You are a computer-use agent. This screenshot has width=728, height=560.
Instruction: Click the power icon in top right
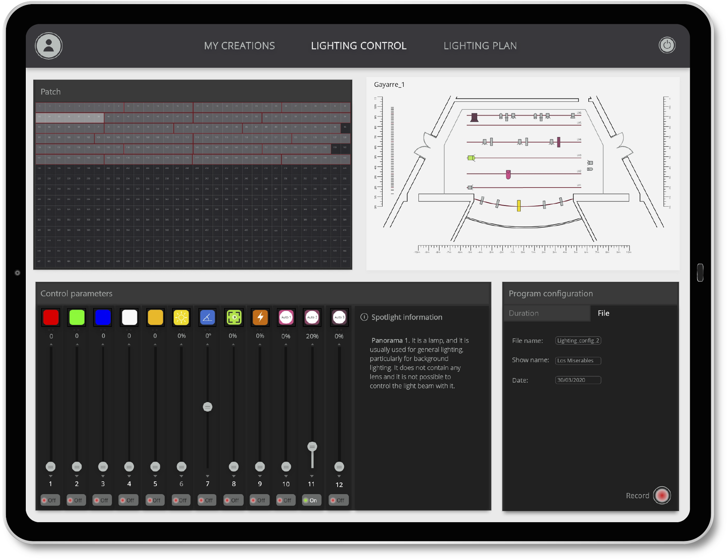(667, 45)
